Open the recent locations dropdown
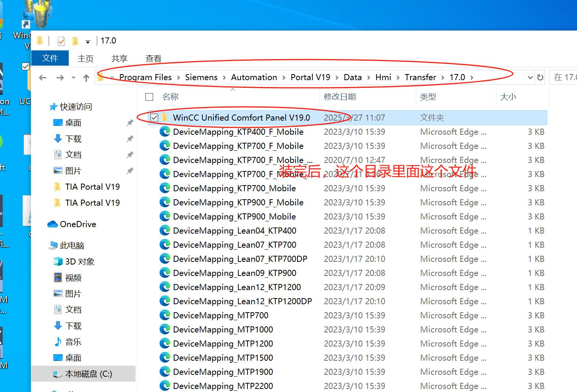 point(73,78)
